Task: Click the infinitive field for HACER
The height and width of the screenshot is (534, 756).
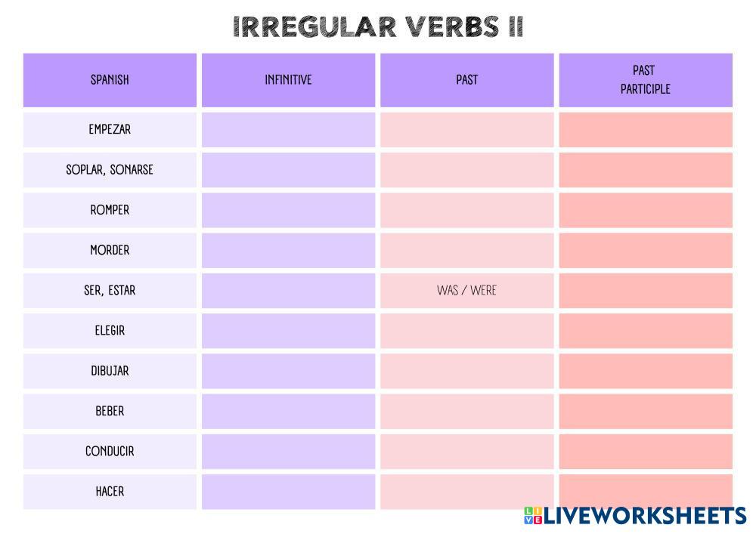Action: point(288,491)
